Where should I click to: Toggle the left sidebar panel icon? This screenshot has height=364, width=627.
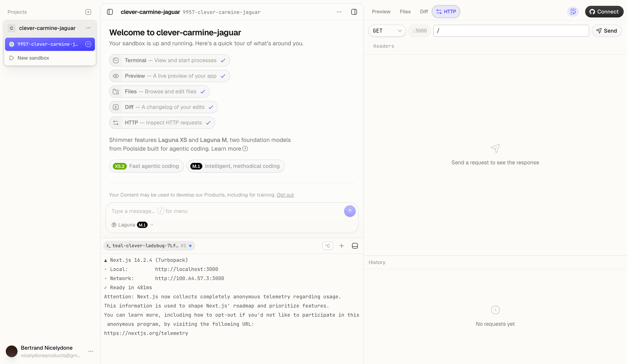[x=110, y=12]
